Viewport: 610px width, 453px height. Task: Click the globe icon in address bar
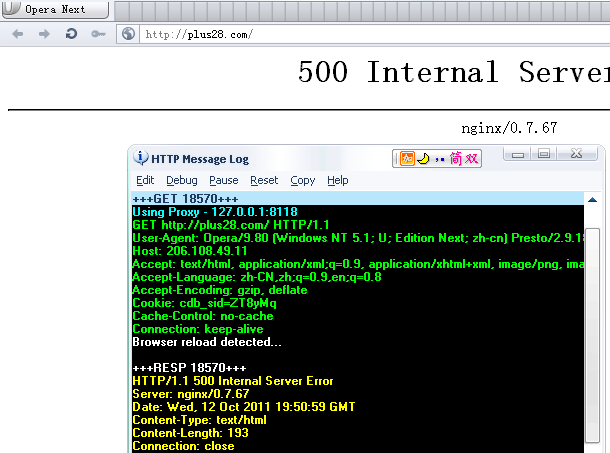128,34
